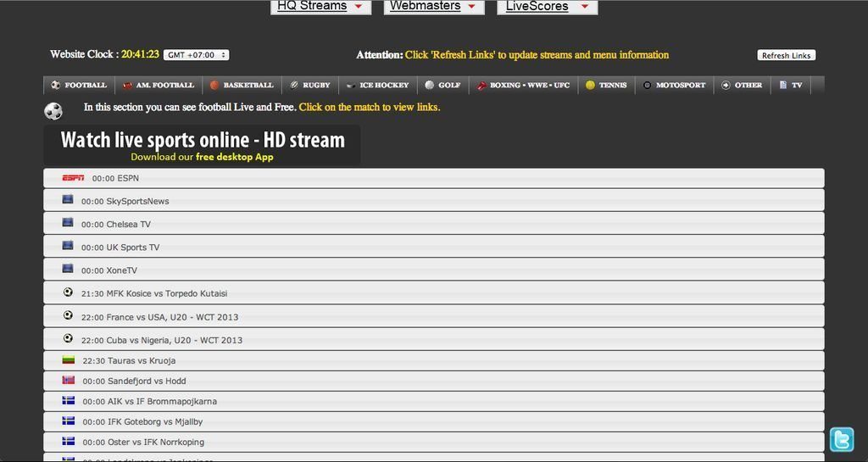The height and width of the screenshot is (462, 868).
Task: Select the RUGBY menu tab
Action: 310,86
